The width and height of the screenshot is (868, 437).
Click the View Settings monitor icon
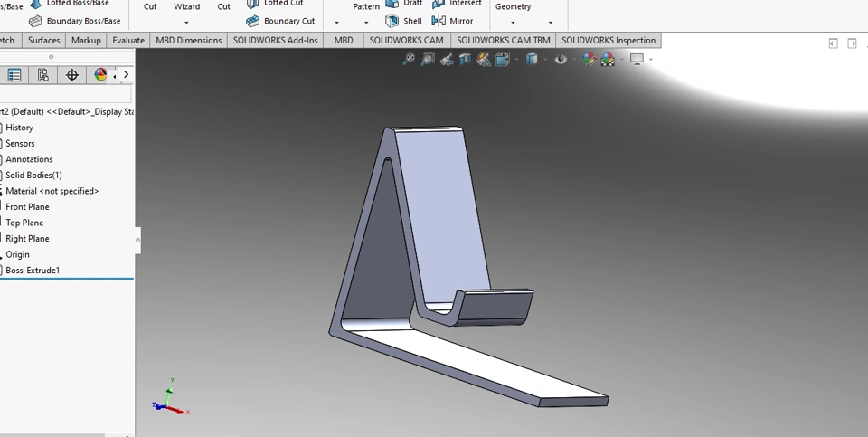(x=637, y=59)
